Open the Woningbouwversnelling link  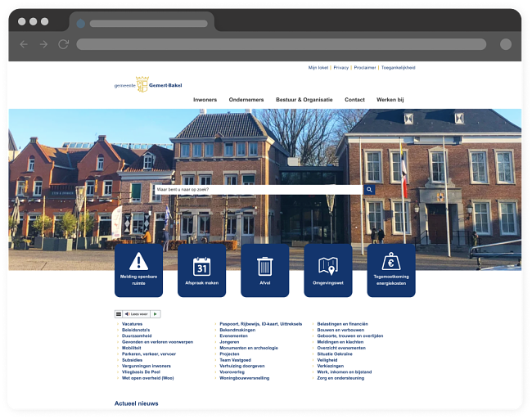[x=244, y=378]
